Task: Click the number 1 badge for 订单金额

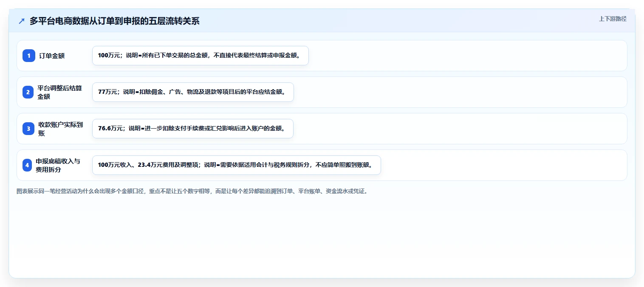Action: click(x=29, y=56)
